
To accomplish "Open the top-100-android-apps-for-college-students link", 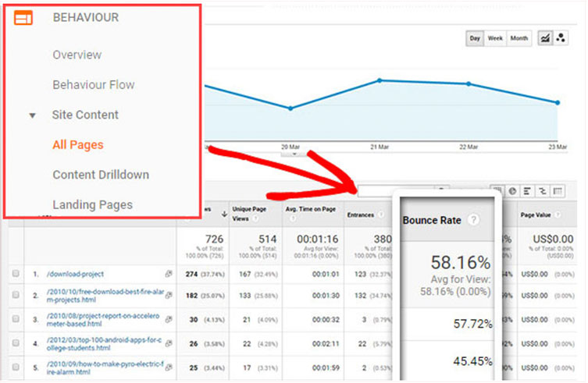I will pos(104,344).
